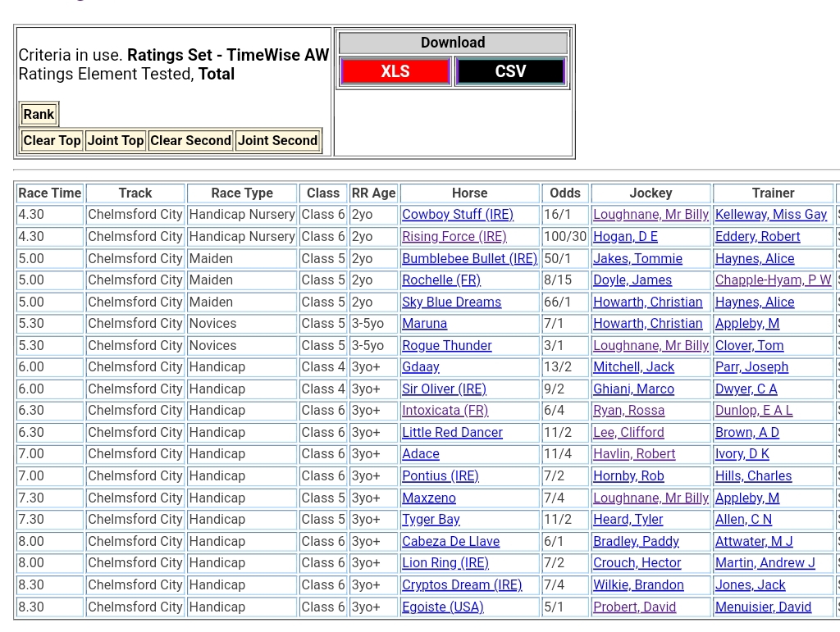Choose the Joint Second filter
The height and width of the screenshot is (632, 840).
pyautogui.click(x=277, y=140)
